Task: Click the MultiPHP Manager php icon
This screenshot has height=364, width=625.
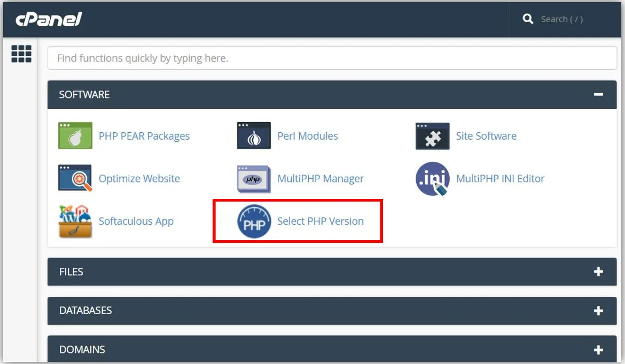Action: tap(254, 179)
